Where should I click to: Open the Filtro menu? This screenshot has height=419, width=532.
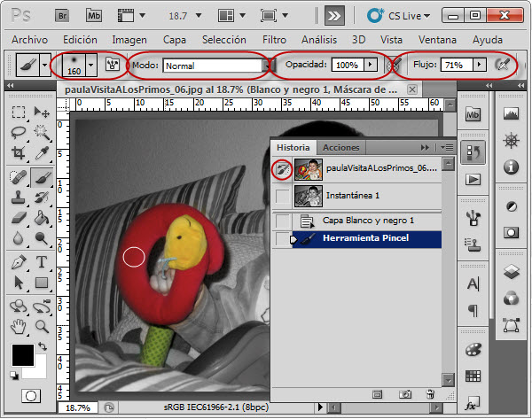(x=274, y=40)
